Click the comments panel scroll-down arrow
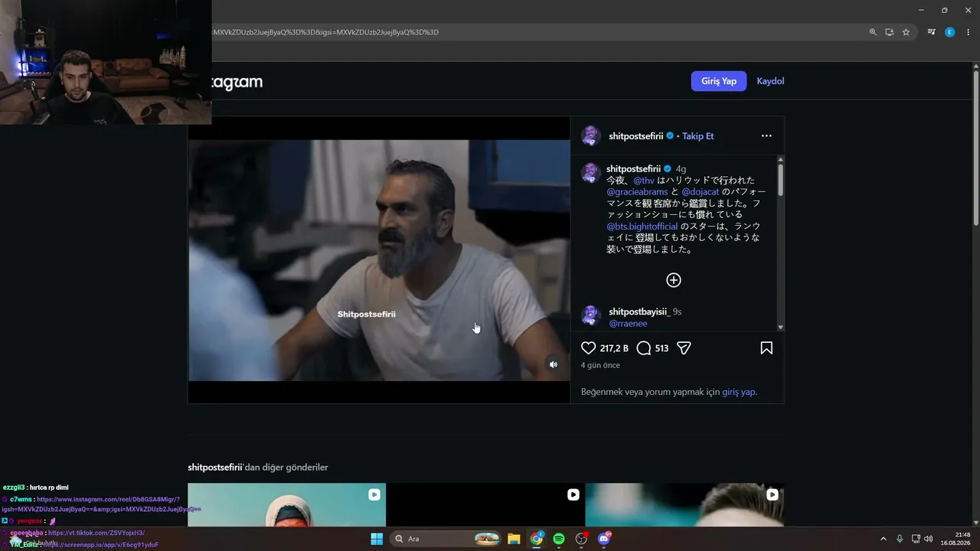The image size is (980, 551). pyautogui.click(x=780, y=328)
